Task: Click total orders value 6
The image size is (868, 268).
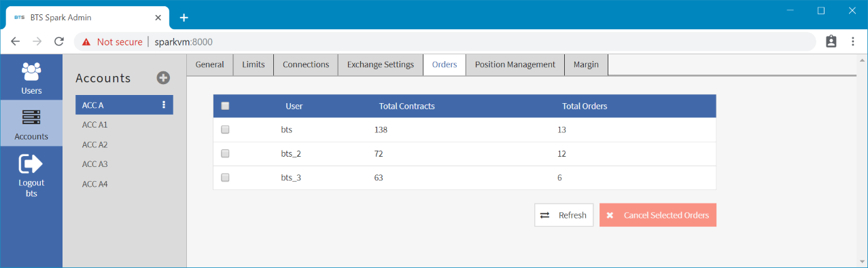Action: point(559,177)
